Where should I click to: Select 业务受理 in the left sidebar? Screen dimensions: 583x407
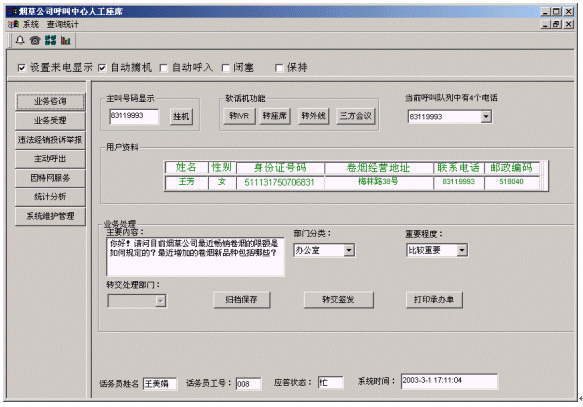coord(50,120)
